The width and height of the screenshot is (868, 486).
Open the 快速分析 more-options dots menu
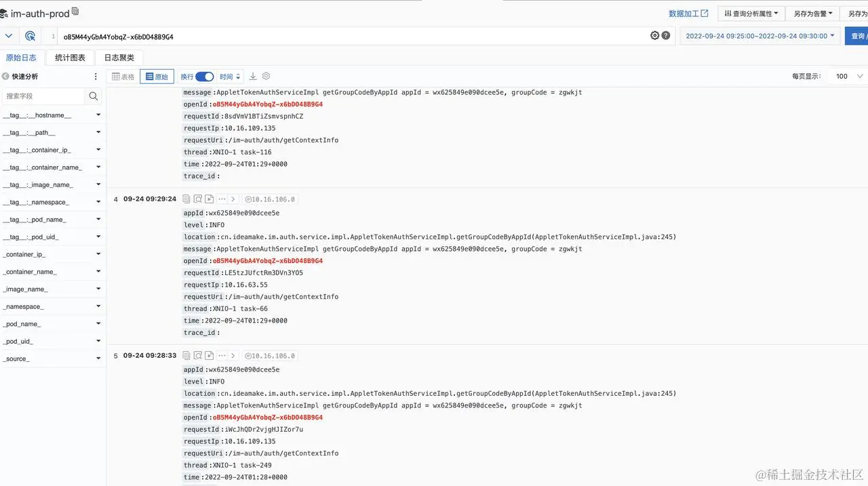click(x=96, y=77)
